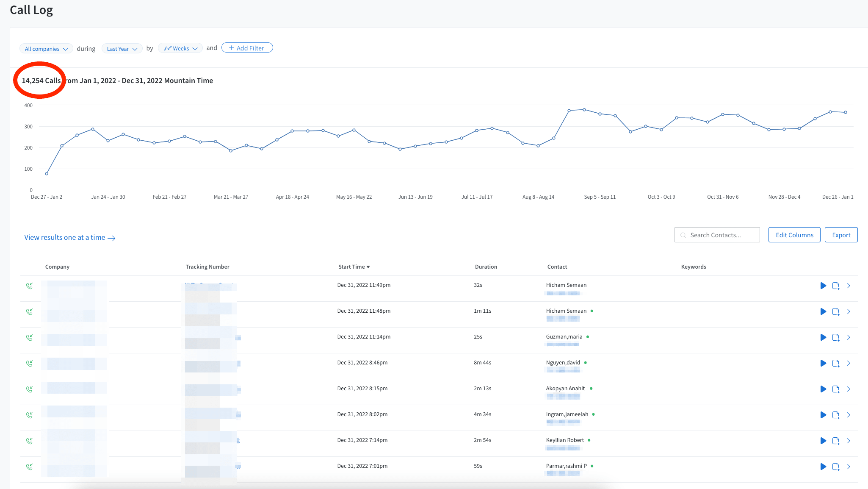868x489 pixels.
Task: Click inbound call icon on 8:02pm row
Action: click(x=29, y=415)
